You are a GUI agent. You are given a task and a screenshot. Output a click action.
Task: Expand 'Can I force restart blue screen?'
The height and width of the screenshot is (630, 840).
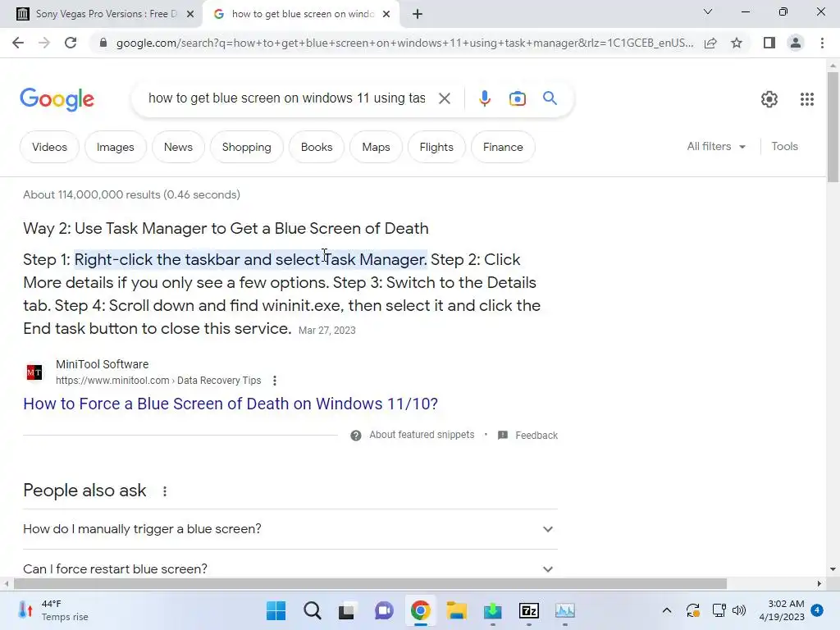click(290, 569)
